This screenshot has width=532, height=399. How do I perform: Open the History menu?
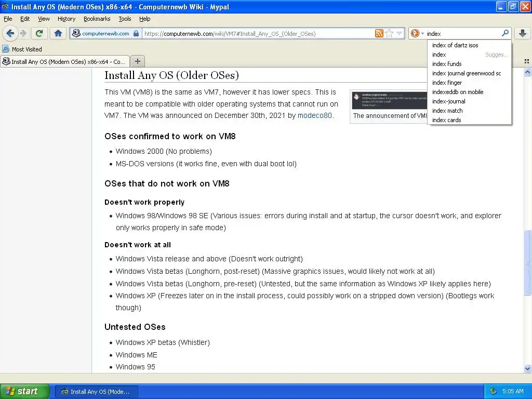(66, 19)
